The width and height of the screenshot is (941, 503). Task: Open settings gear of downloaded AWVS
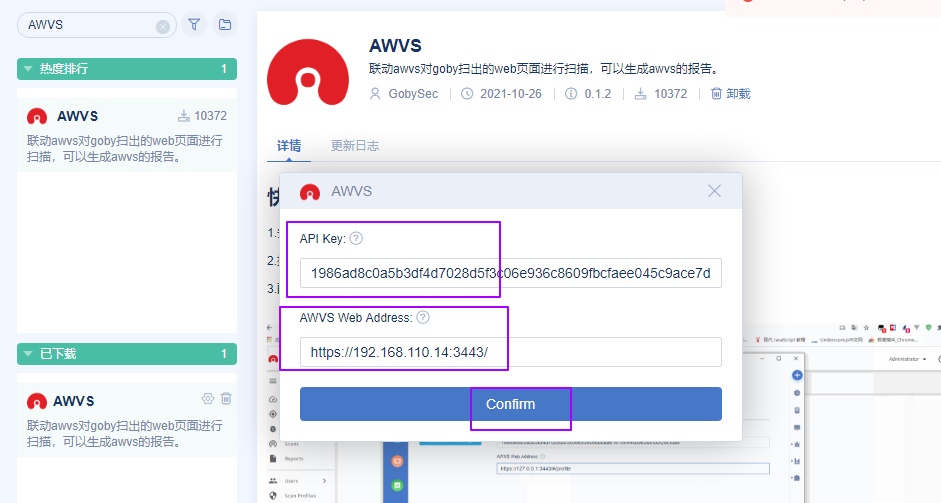pyautogui.click(x=208, y=399)
